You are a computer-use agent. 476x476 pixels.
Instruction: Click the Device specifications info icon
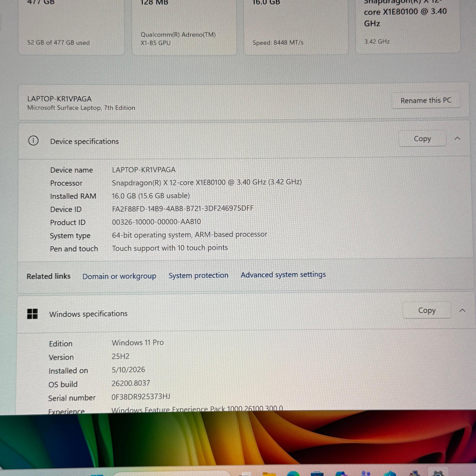click(x=33, y=141)
